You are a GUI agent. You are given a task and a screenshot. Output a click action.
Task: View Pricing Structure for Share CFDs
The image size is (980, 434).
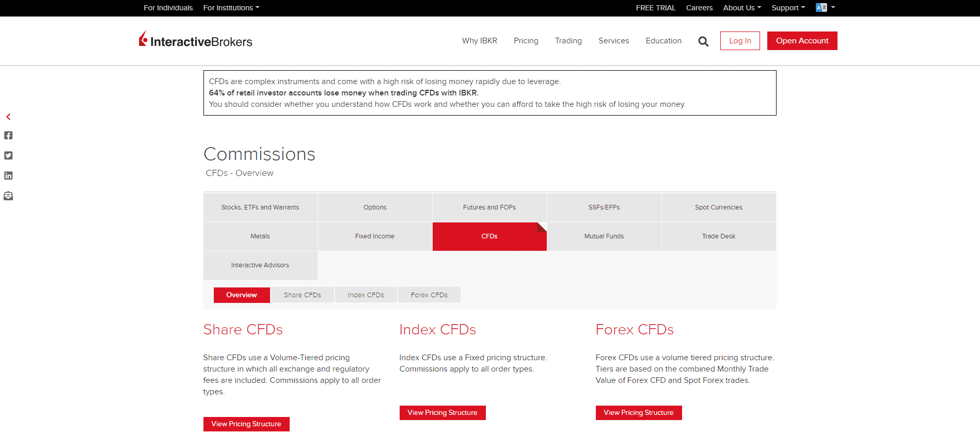pos(246,424)
